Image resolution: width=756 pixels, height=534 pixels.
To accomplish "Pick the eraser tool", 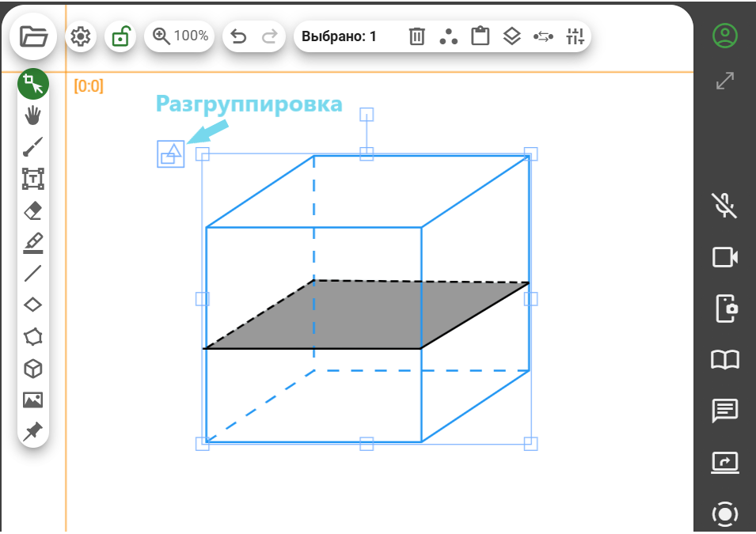I will tap(32, 210).
